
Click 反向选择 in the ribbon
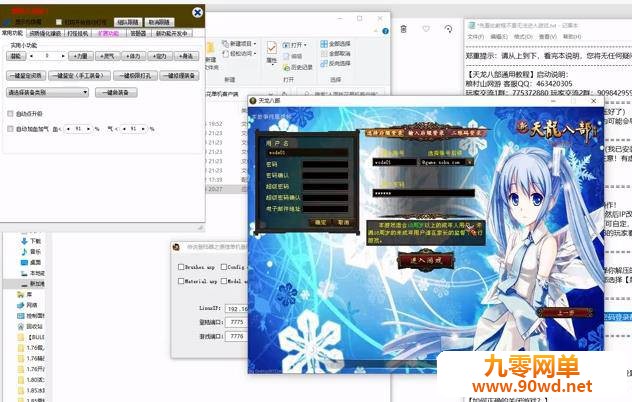335,63
